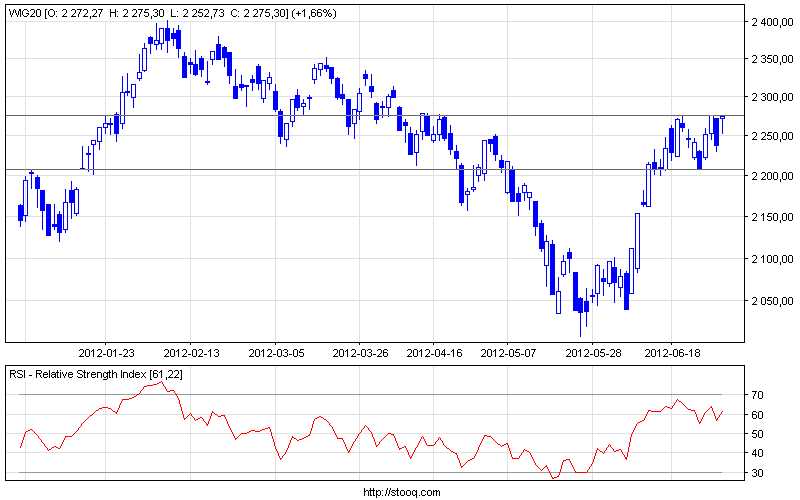Click the 2 250,00 price axis label
The width and height of the screenshot is (800, 500).
coord(772,136)
